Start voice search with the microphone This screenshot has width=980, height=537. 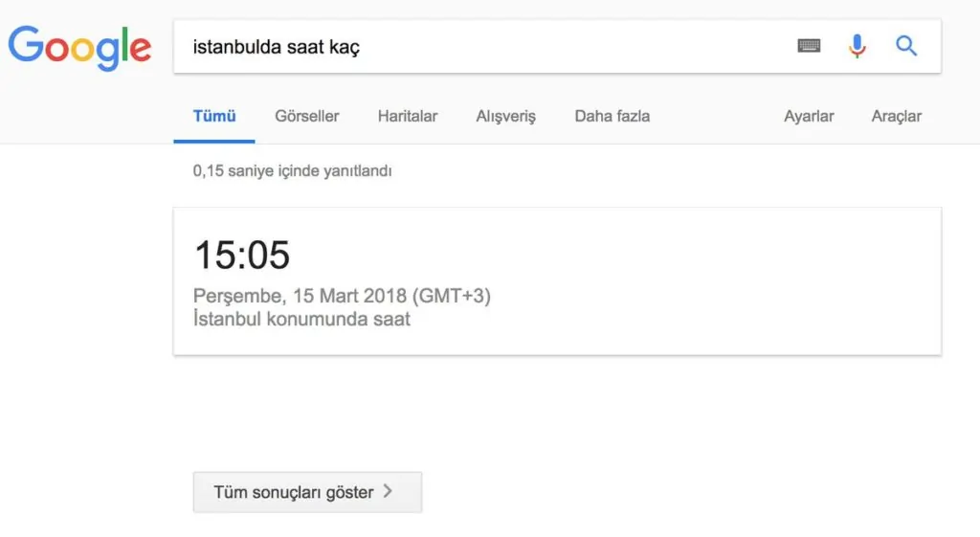pyautogui.click(x=857, y=46)
